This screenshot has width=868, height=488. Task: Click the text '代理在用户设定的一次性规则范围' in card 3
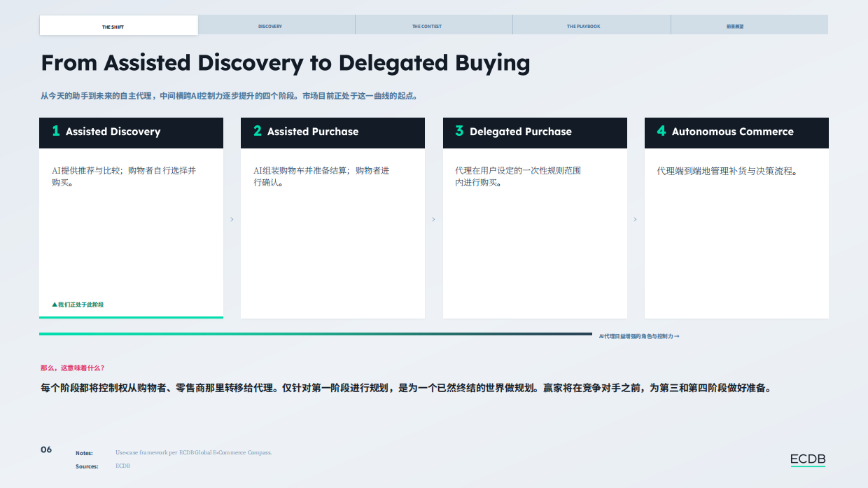518,170
